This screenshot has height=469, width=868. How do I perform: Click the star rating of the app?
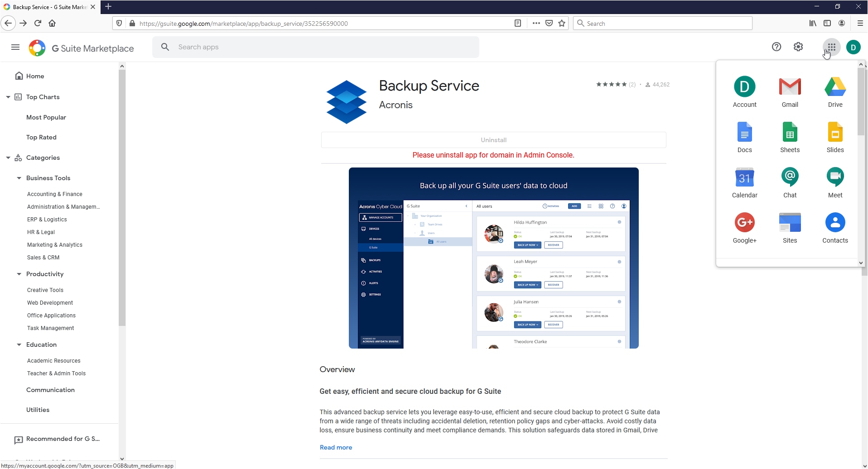point(612,84)
